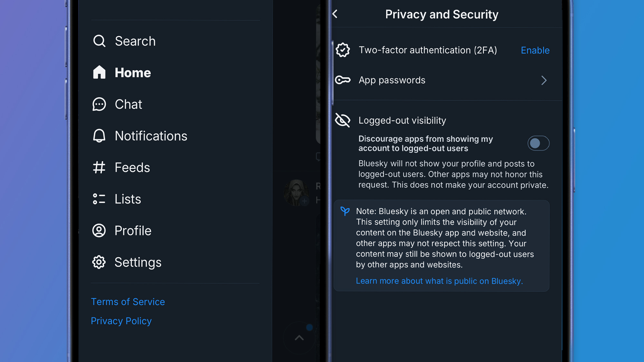Screen dimensions: 644x362
Task: Click the user avatar thumbnail in feed
Action: [297, 193]
